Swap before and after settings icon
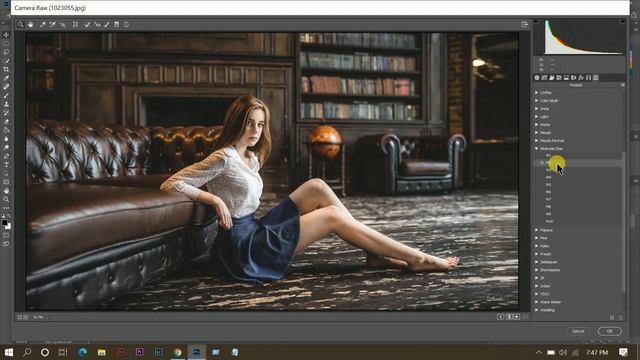640x360 pixels. pos(509,317)
